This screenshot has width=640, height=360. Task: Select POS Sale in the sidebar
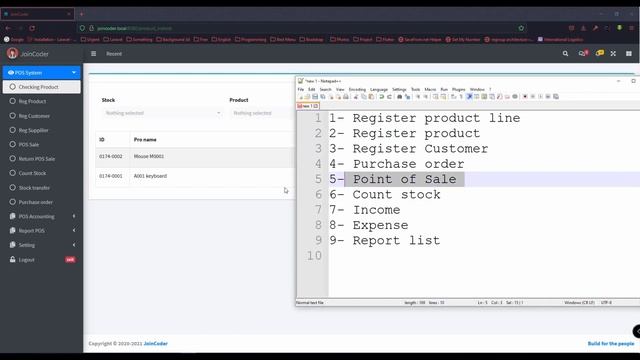(42, 144)
